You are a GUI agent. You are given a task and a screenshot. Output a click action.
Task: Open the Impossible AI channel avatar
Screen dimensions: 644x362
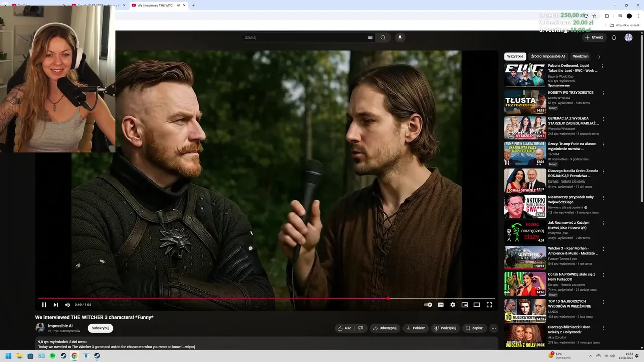click(40, 328)
